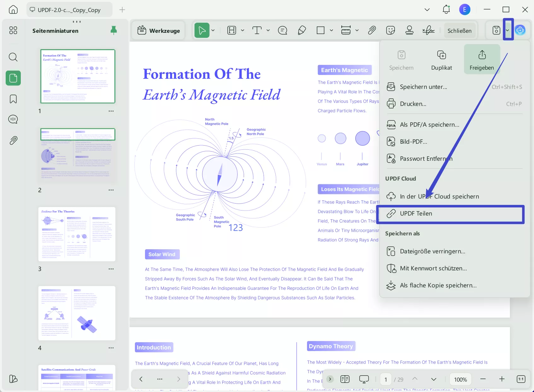Expand the selection tool dropdown arrow
This screenshot has height=392, width=534.
click(213, 30)
